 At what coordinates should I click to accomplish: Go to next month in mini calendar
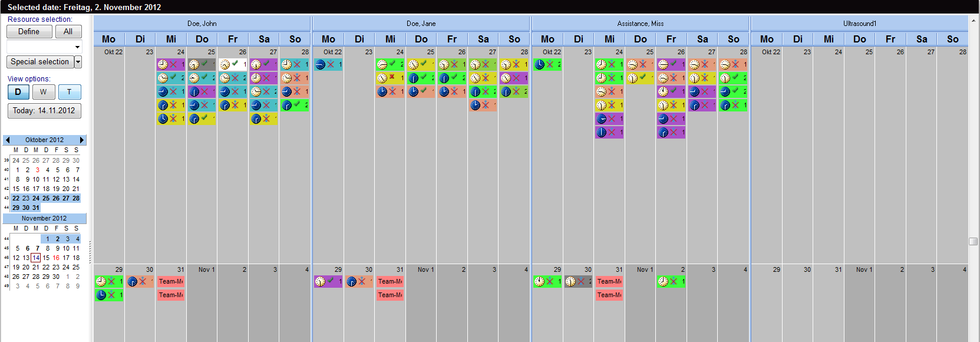point(82,140)
